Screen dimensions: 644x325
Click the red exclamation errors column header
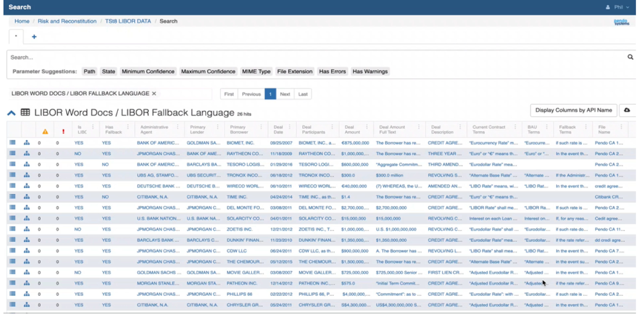63,132
